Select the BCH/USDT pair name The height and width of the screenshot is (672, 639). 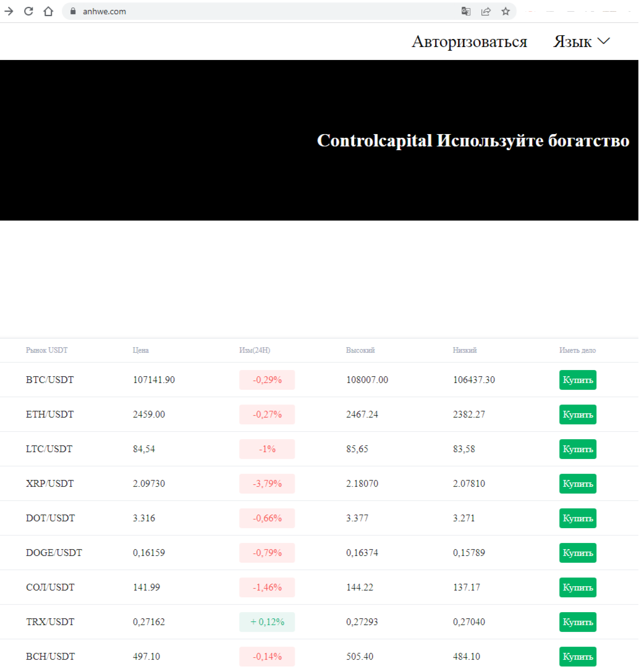(x=50, y=657)
